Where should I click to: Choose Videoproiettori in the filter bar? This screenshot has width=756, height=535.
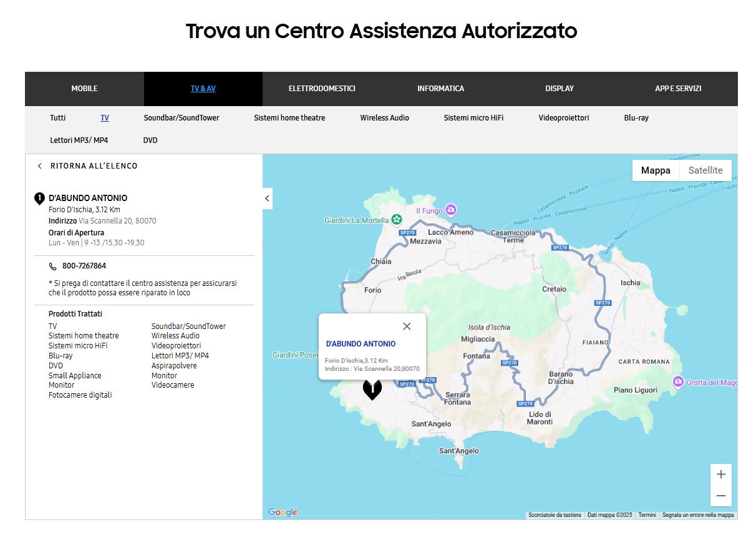coord(564,118)
